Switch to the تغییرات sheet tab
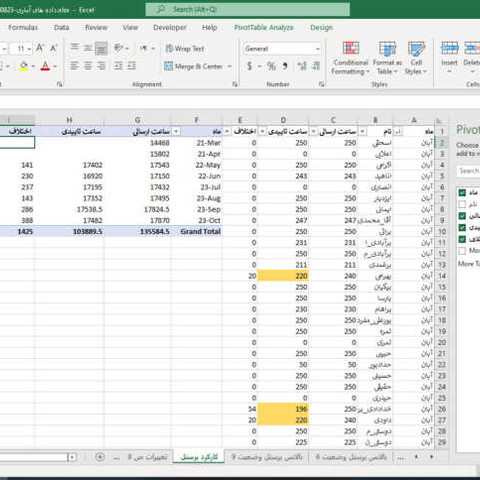This screenshot has width=480, height=480. [147, 457]
